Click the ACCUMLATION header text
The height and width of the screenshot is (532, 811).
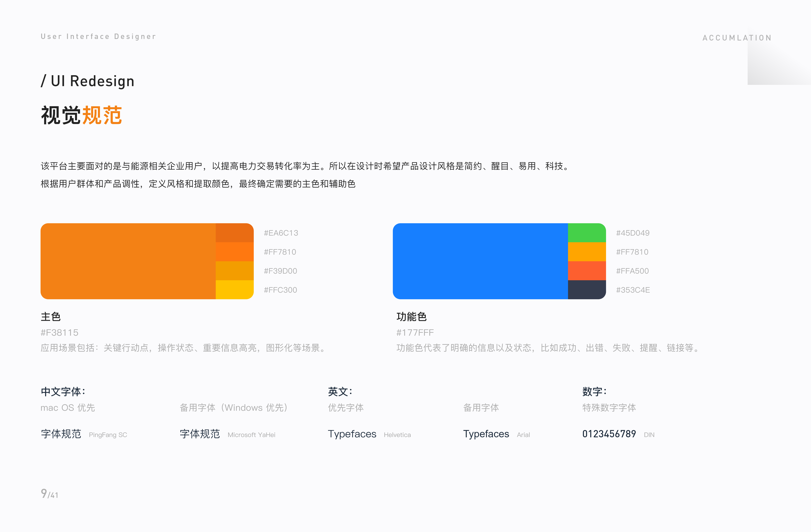(x=737, y=38)
